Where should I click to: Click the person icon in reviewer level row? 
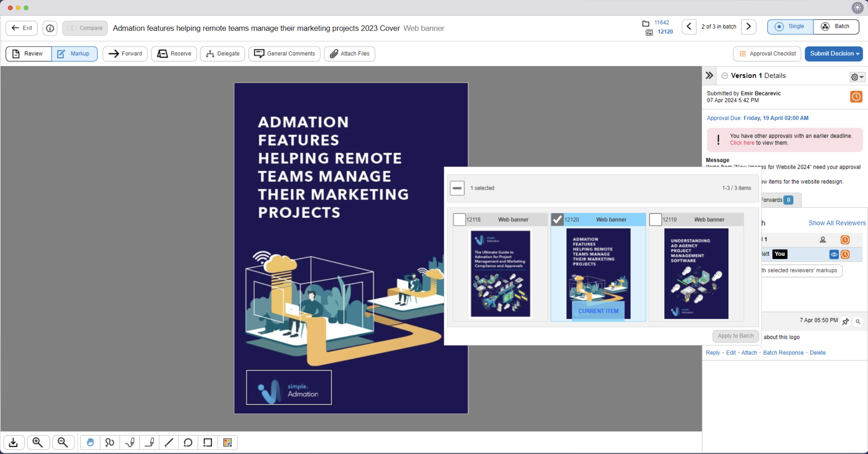pyautogui.click(x=823, y=240)
